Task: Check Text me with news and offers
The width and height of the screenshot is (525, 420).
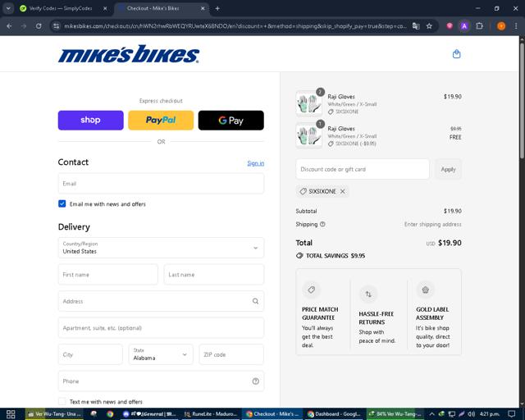Action: click(62, 401)
